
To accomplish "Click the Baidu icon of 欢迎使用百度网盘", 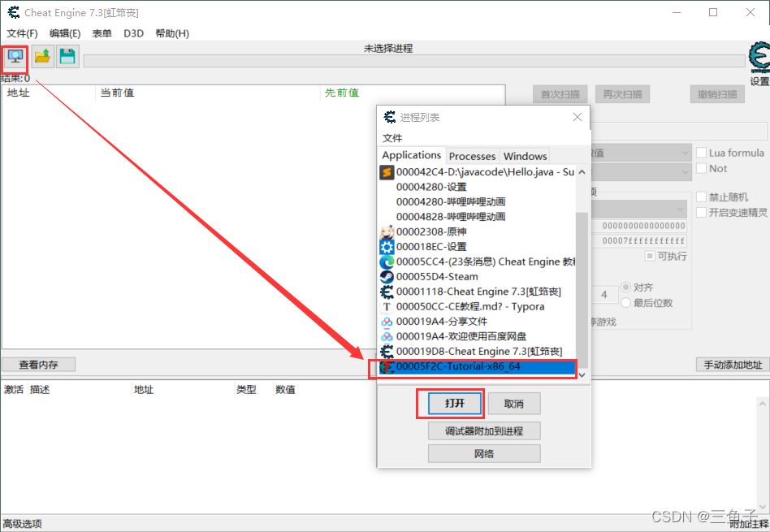I will click(x=387, y=336).
